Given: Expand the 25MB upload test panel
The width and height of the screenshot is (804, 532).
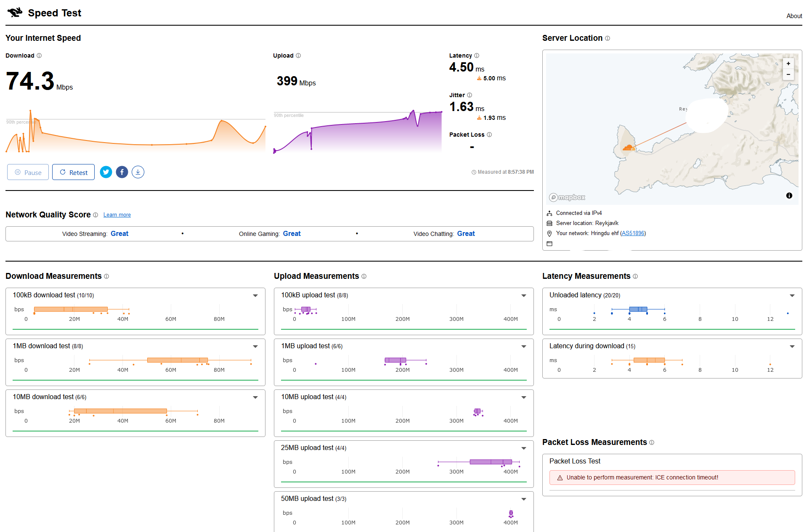Looking at the screenshot, I should click(x=523, y=448).
